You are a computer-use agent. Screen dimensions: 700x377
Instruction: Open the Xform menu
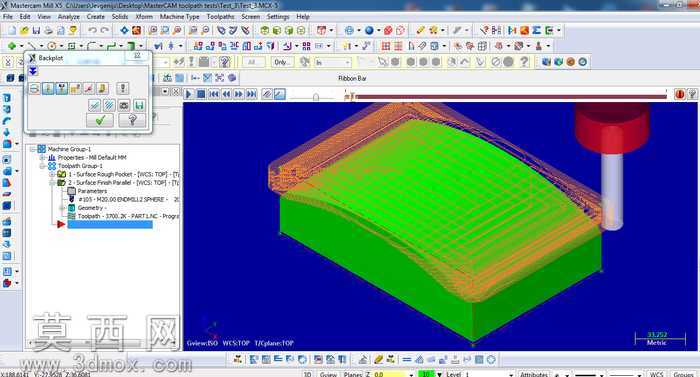(144, 17)
